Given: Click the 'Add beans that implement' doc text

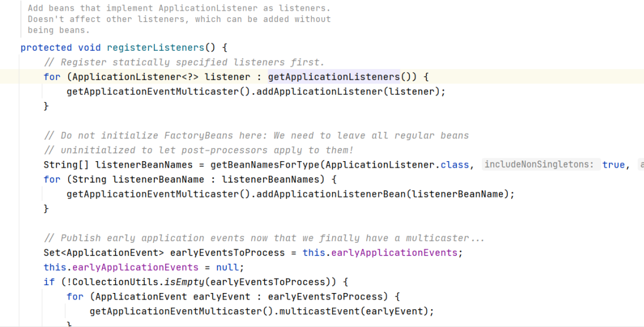Looking at the screenshot, I should [x=179, y=8].
